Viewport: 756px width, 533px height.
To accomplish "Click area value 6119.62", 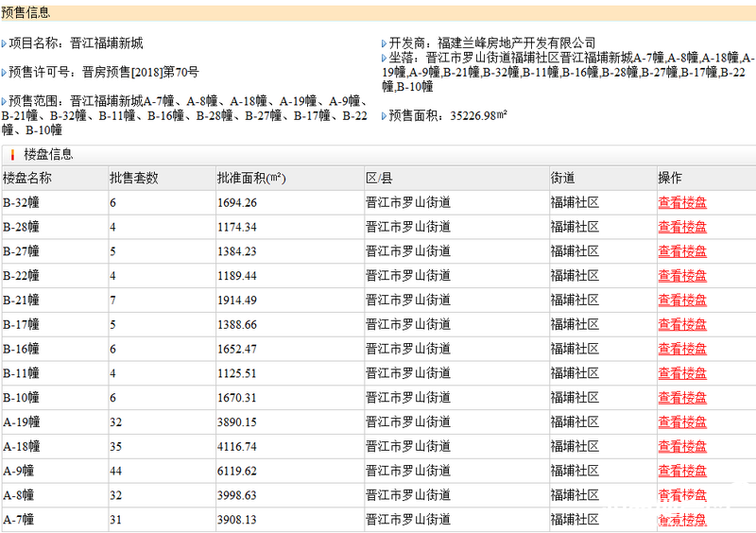I will (x=237, y=472).
